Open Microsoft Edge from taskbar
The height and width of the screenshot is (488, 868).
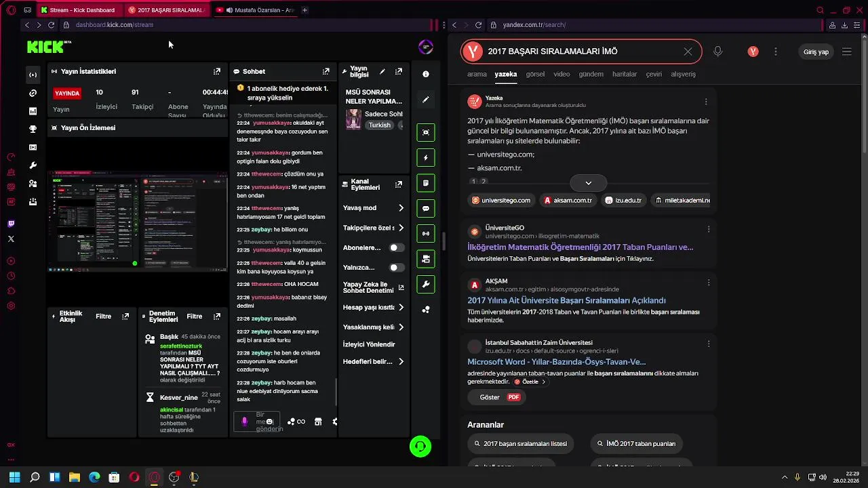coord(94,477)
